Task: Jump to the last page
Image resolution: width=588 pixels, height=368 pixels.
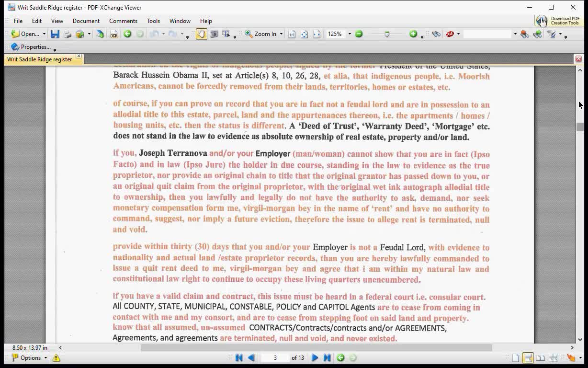Action: [x=327, y=358]
